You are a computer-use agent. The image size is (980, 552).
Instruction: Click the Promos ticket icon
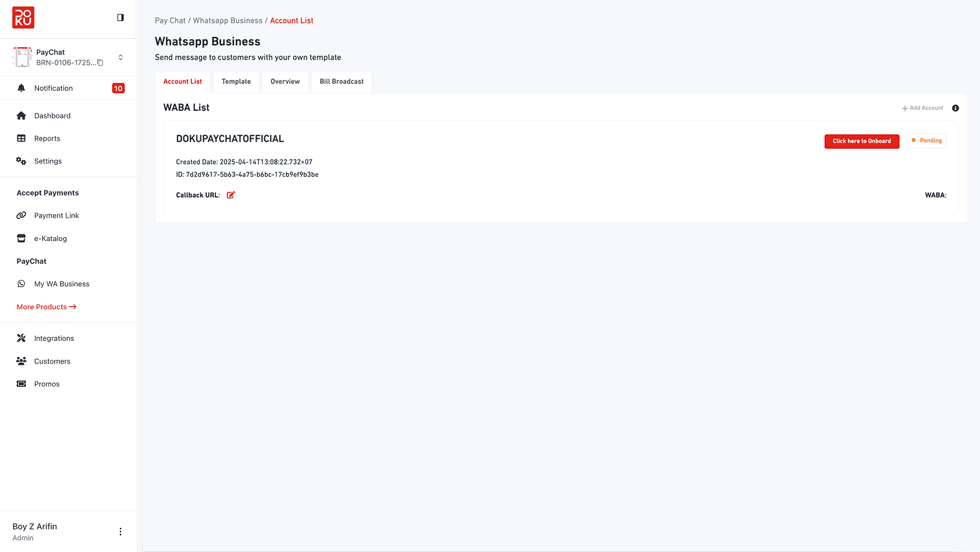21,384
